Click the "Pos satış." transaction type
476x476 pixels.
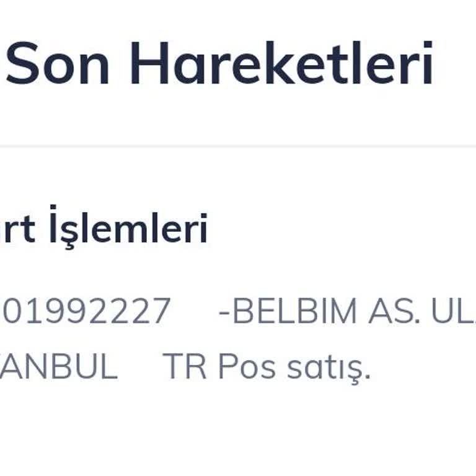click(x=294, y=367)
